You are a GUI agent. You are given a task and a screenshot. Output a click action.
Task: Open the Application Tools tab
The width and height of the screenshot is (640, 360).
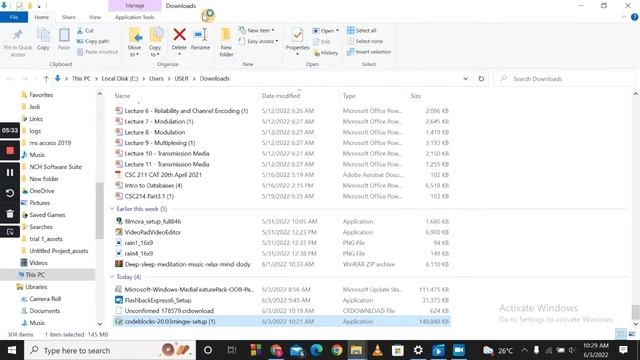point(135,17)
